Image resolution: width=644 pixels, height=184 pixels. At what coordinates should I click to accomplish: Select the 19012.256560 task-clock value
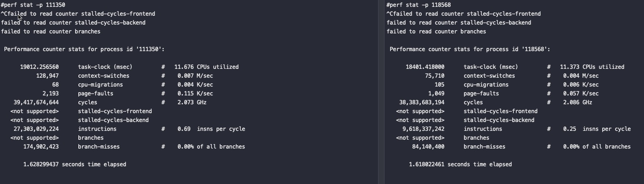tap(39, 67)
